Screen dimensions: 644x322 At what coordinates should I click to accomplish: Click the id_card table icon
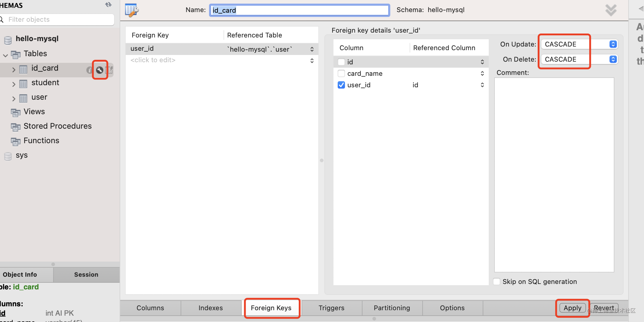coord(23,69)
